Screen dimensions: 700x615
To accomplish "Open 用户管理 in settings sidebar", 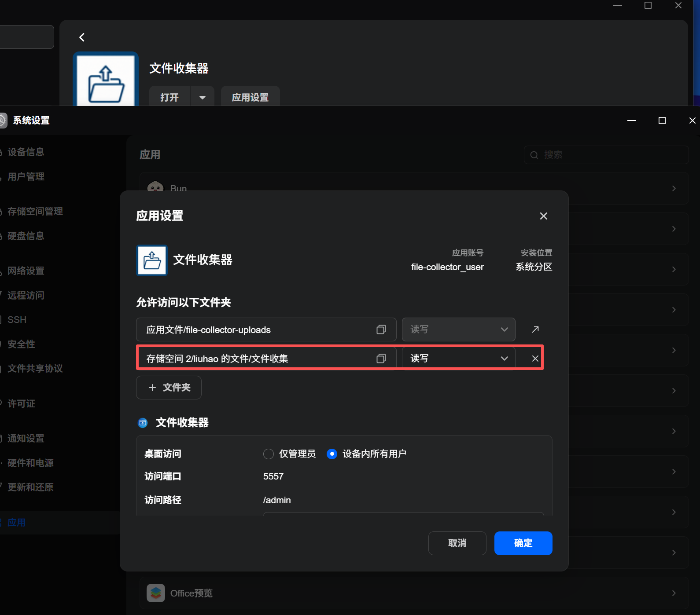I will pyautogui.click(x=26, y=177).
